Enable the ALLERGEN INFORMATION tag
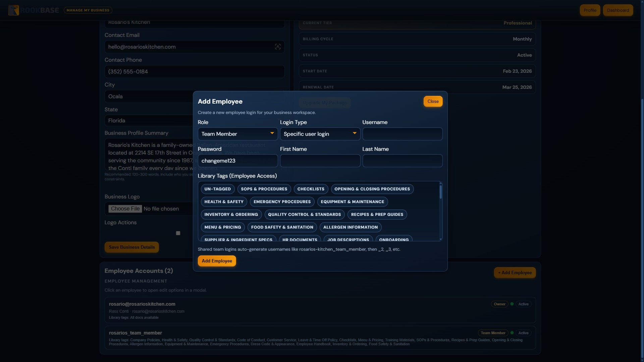 click(x=350, y=227)
